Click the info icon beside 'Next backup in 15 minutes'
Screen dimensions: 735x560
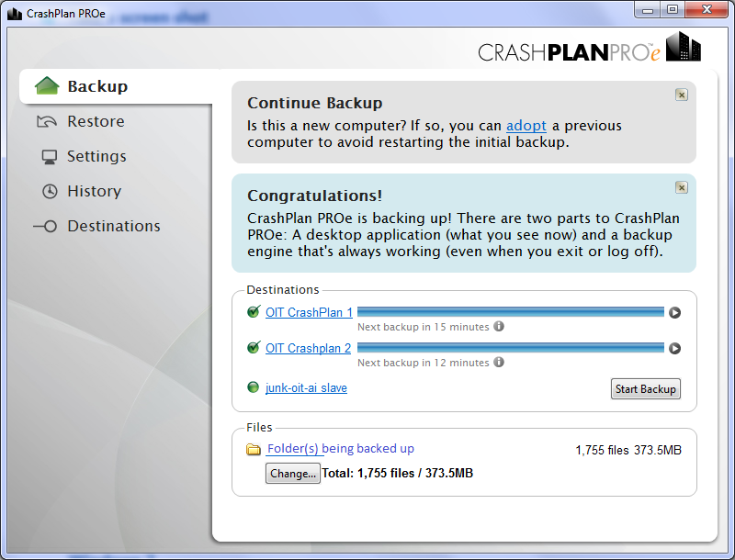[499, 326]
